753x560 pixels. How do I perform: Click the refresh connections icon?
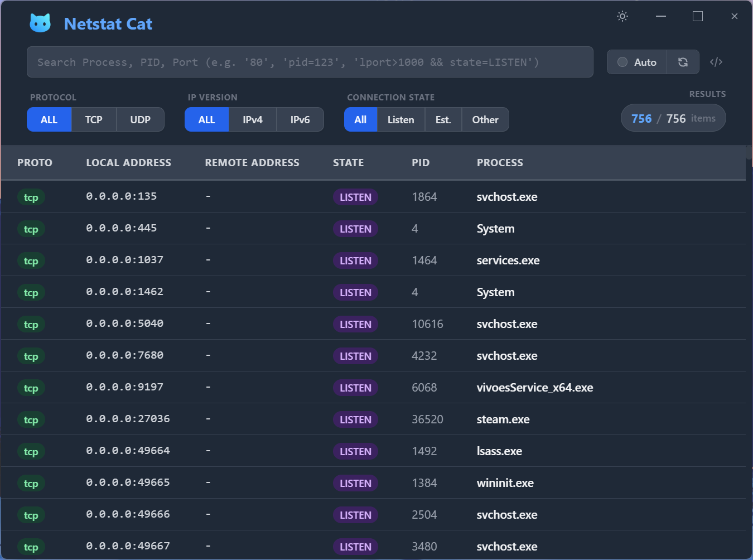tap(683, 62)
